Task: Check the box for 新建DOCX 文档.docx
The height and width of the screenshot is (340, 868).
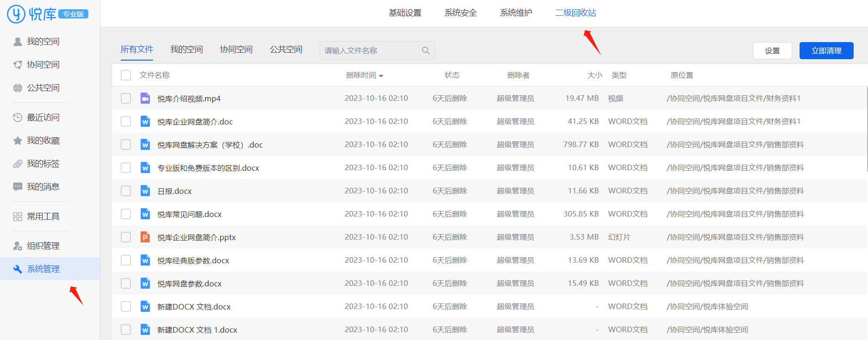Action: point(126,306)
